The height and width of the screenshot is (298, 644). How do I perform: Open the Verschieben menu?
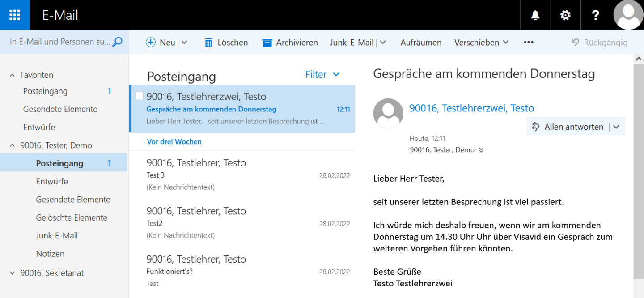click(481, 42)
